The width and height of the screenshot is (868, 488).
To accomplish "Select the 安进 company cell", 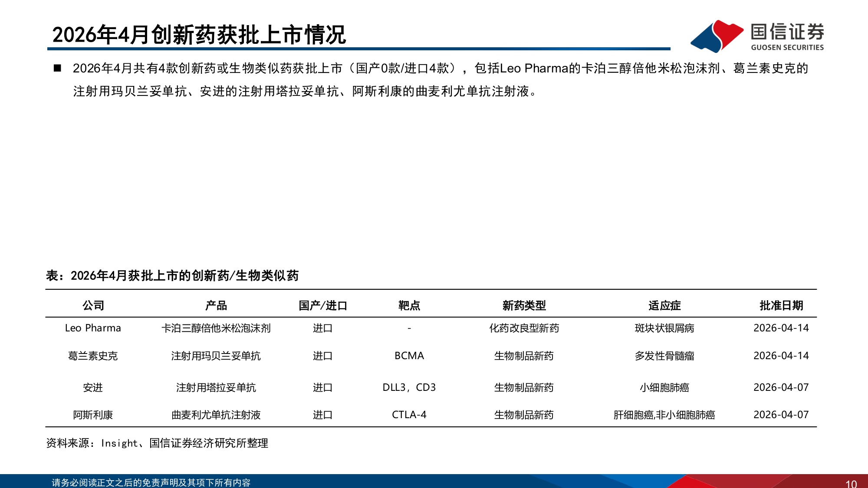I will (93, 387).
